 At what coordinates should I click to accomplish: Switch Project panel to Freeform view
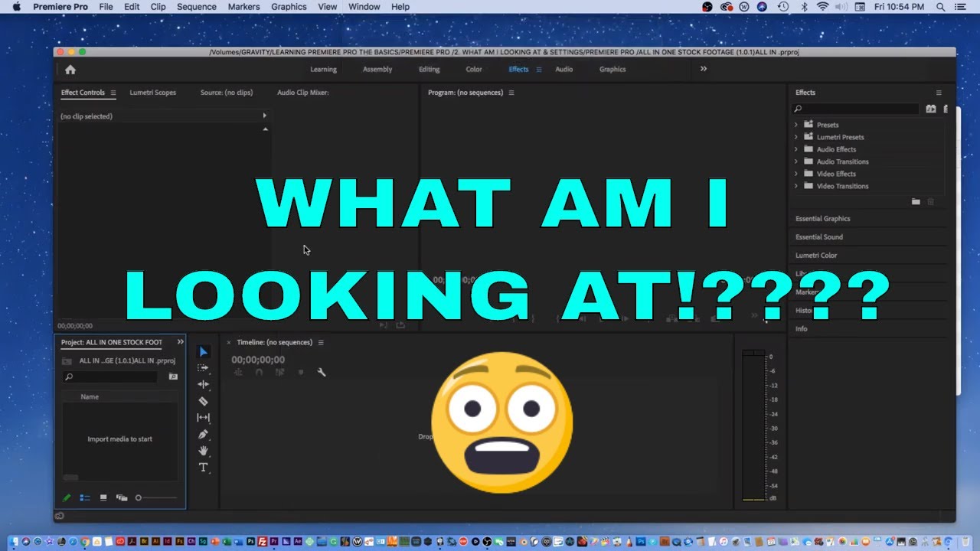[122, 497]
